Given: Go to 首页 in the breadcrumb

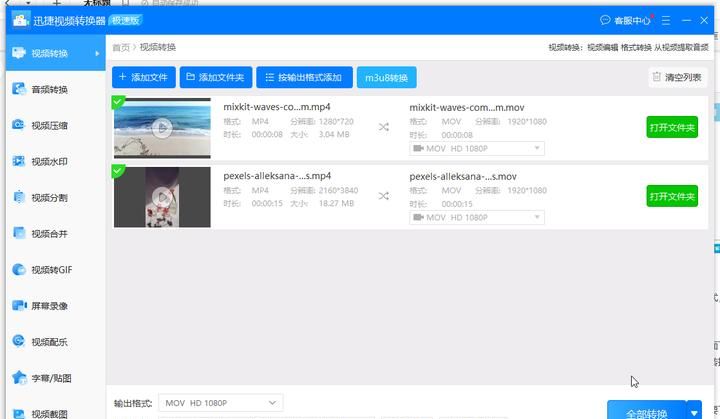Looking at the screenshot, I should (x=121, y=47).
